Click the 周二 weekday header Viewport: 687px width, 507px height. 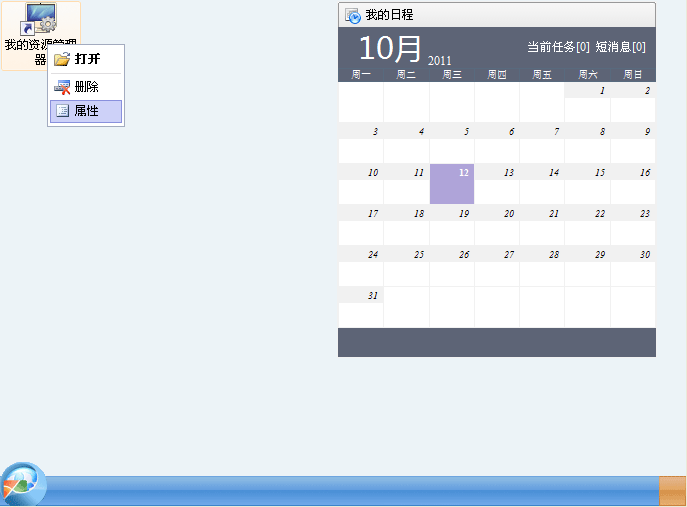(x=406, y=75)
